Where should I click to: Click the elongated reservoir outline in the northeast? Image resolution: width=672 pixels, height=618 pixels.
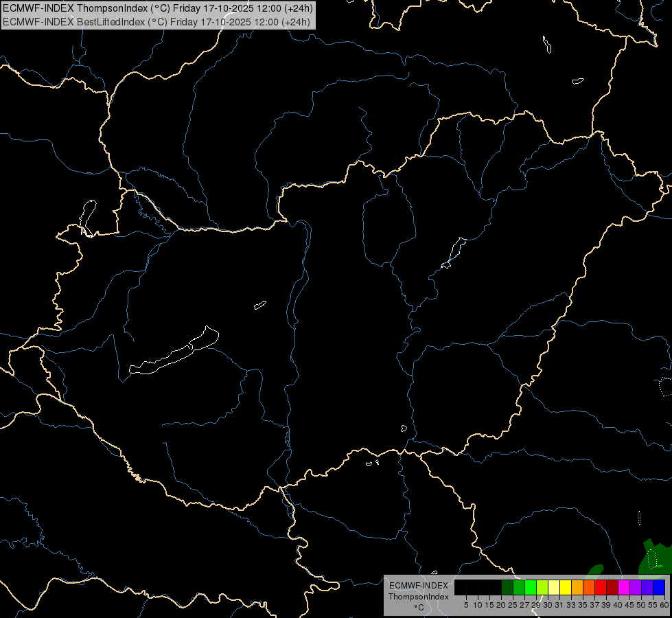point(454,253)
